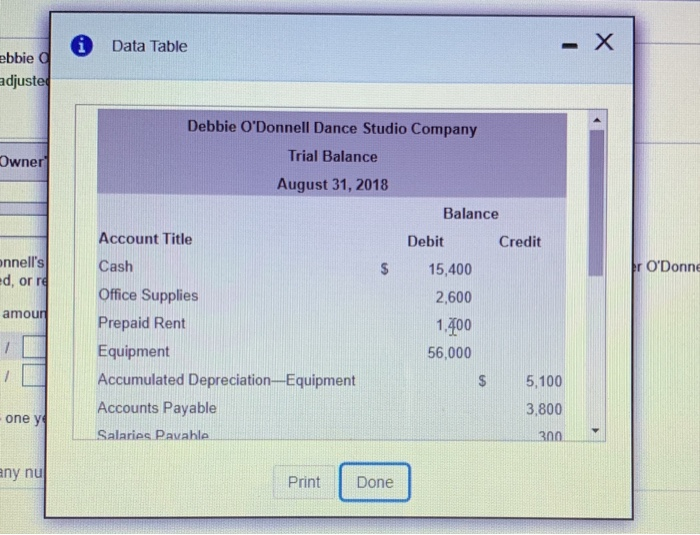Select the Prepaid Rent account label
This screenshot has width=700, height=535.
pos(142,323)
